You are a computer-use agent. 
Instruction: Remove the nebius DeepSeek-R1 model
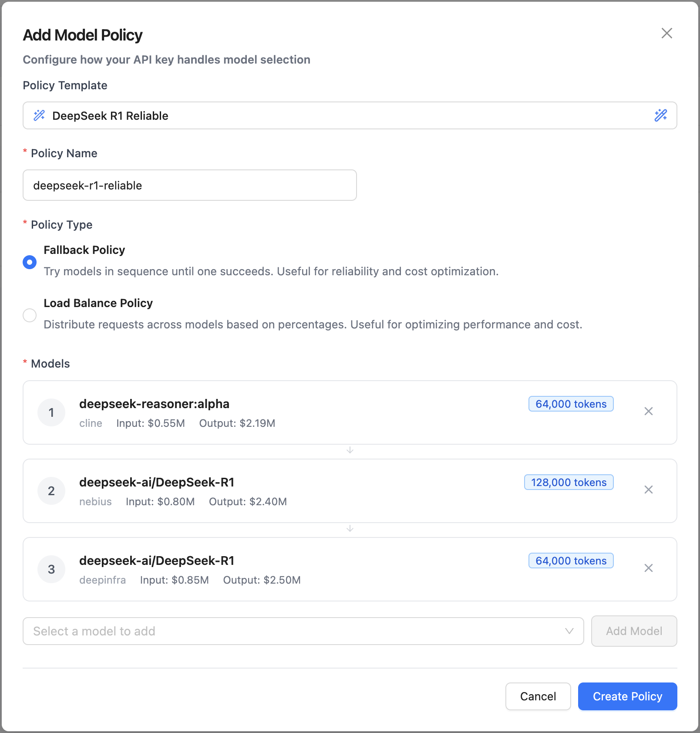648,490
